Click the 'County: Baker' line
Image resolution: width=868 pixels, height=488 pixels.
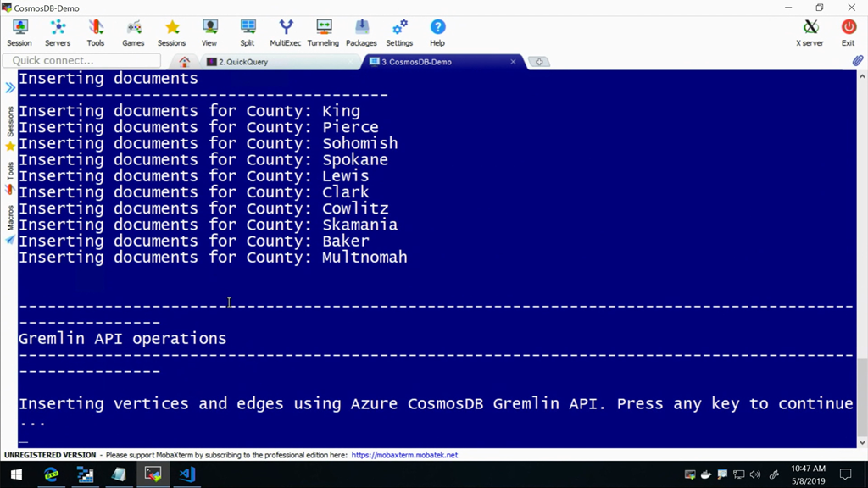coord(307,241)
